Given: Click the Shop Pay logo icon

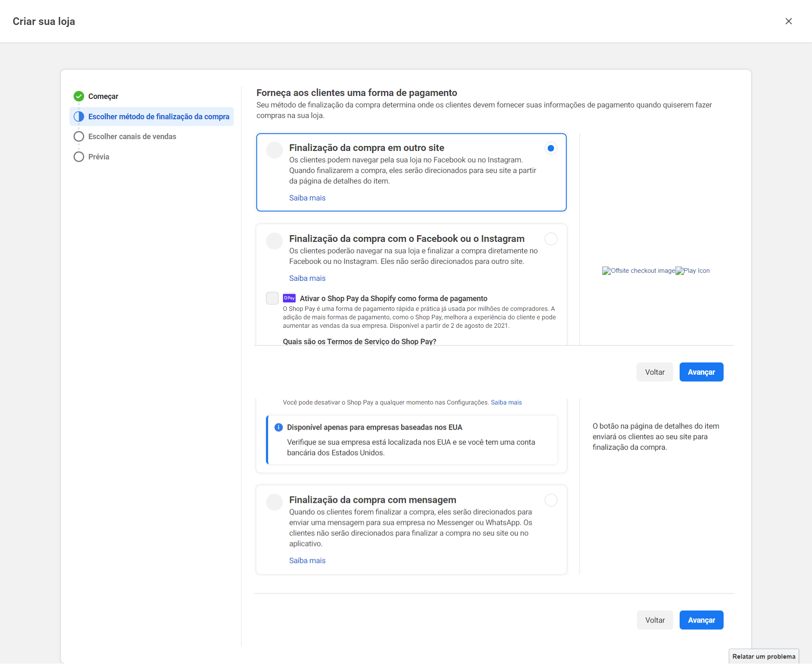Looking at the screenshot, I should coord(289,298).
